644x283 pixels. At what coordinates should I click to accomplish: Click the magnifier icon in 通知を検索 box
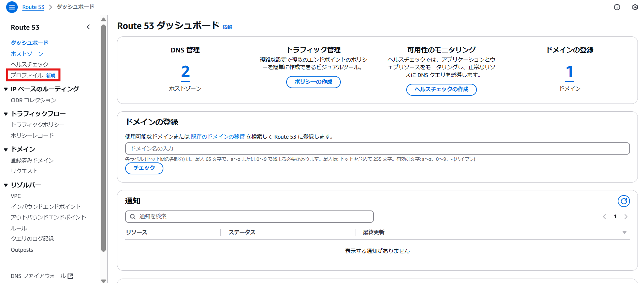click(133, 217)
